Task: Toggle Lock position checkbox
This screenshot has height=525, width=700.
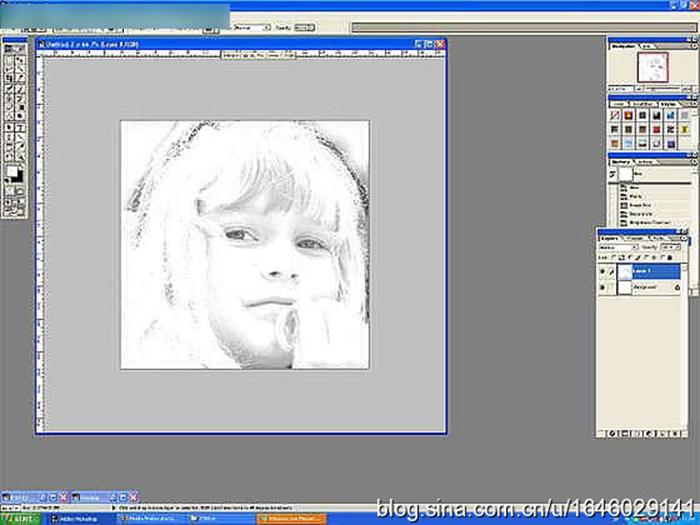Action: pos(645,258)
